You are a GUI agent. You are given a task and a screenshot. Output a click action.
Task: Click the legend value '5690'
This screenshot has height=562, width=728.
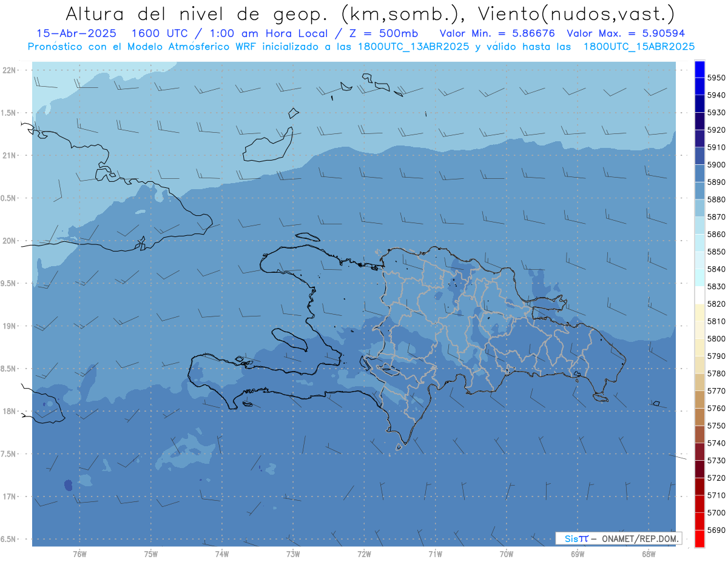(x=716, y=530)
